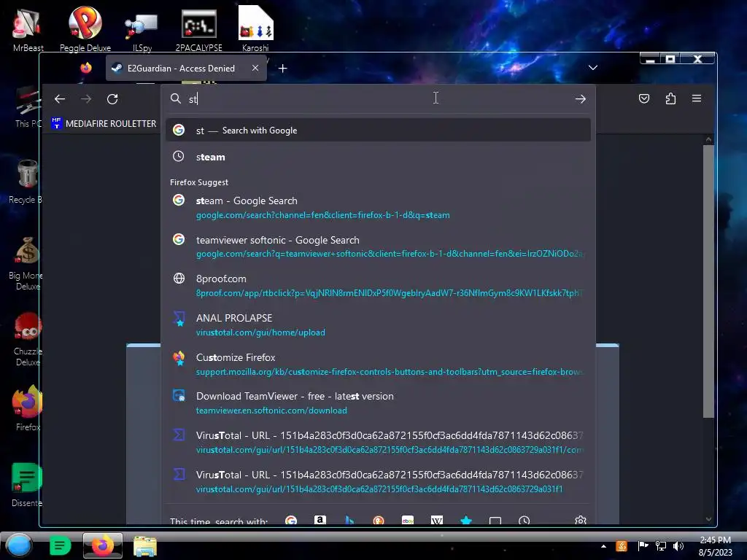Open the Firefox View icon beside tabs

pyautogui.click(x=86, y=68)
